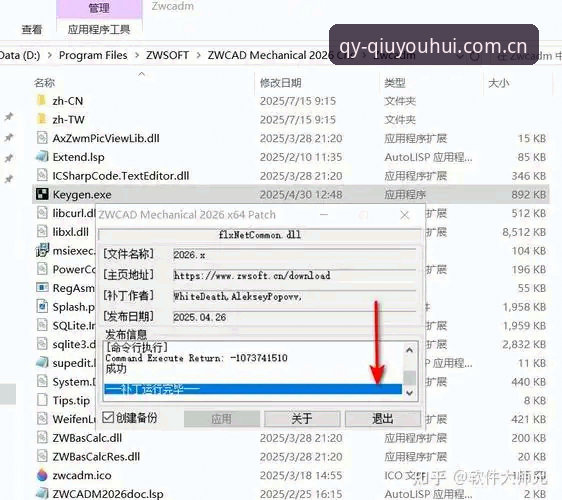
Task: Sort by 类型 column header
Action: 395,83
